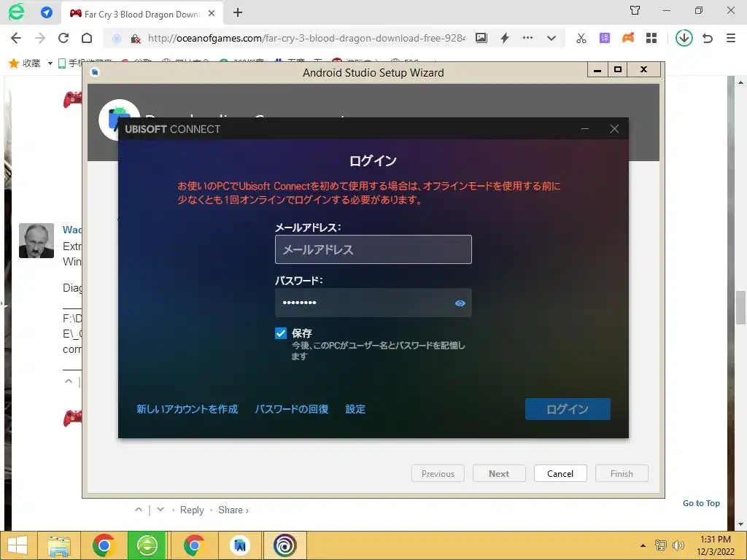Image resolution: width=747 pixels, height=560 pixels.
Task: Uncheck the 保存 remember-me checkbox
Action: tap(281, 333)
